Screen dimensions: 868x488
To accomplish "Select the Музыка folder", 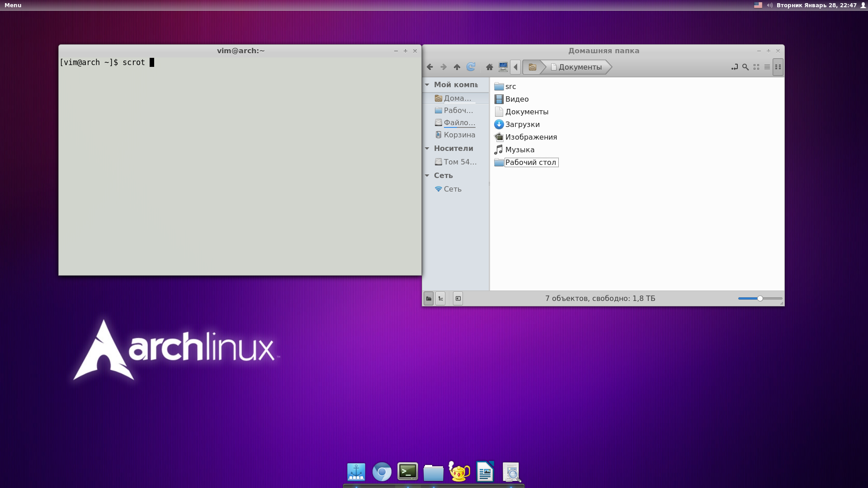I will pos(514,150).
